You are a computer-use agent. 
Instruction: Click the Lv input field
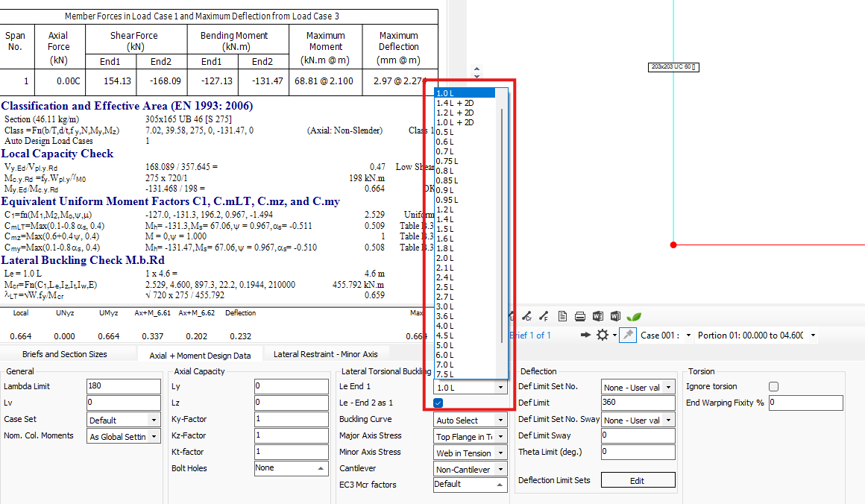tap(124, 403)
